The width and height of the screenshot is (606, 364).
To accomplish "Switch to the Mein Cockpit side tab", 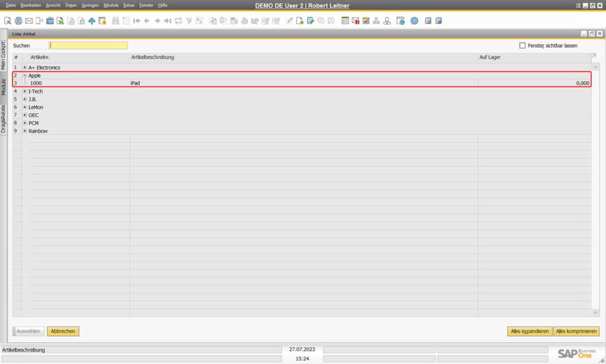I will click(x=3, y=55).
